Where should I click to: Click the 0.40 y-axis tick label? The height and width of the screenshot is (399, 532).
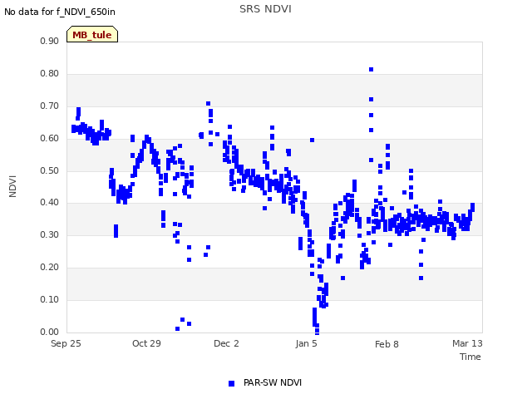50,203
